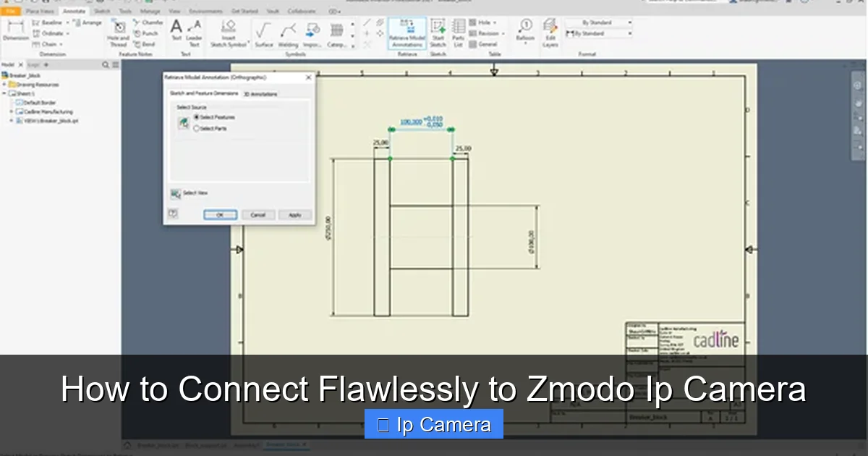Image resolution: width=868 pixels, height=456 pixels.
Task: Open the 3D Annotations dialog tab
Action: pos(260,94)
